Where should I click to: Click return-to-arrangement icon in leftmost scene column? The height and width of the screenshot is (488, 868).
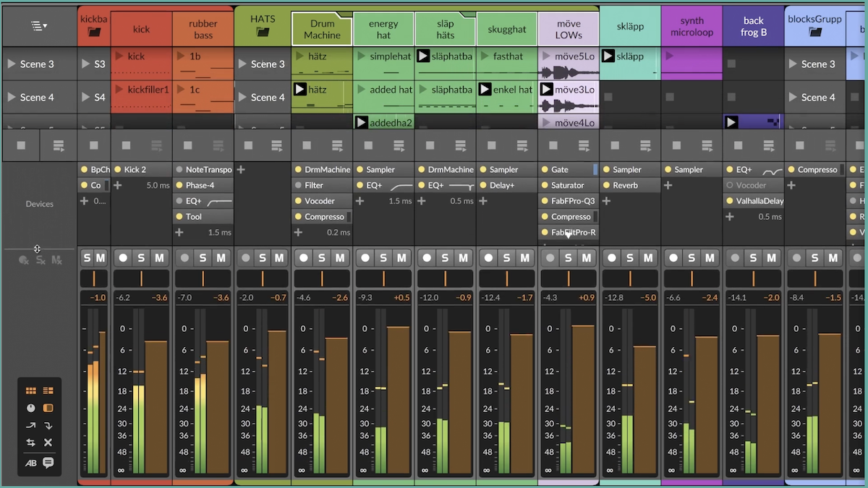(x=59, y=146)
